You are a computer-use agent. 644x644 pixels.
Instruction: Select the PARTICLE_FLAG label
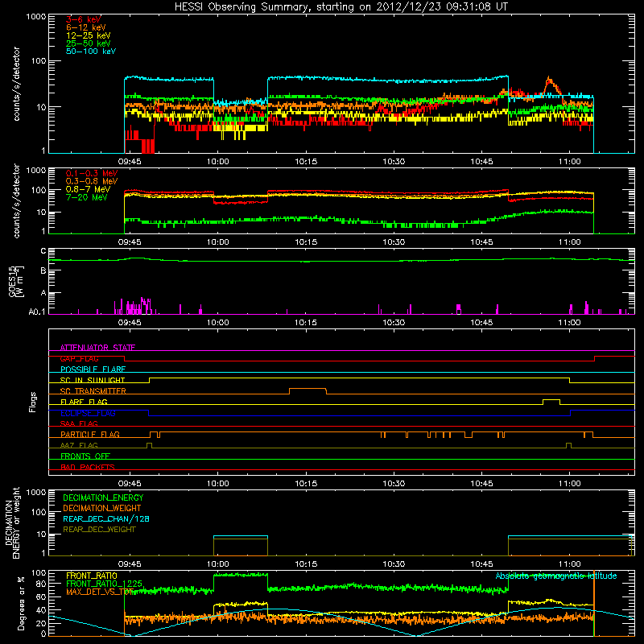pyautogui.click(x=90, y=435)
